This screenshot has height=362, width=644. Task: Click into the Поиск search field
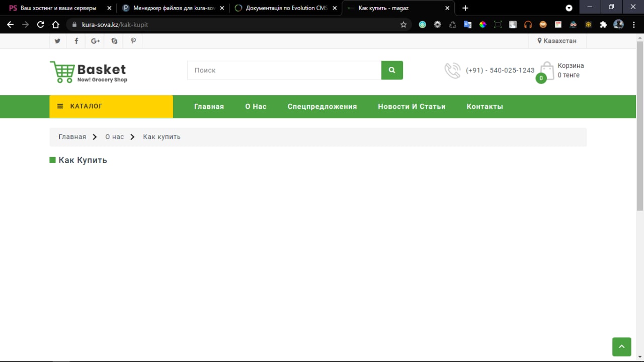[x=284, y=70]
